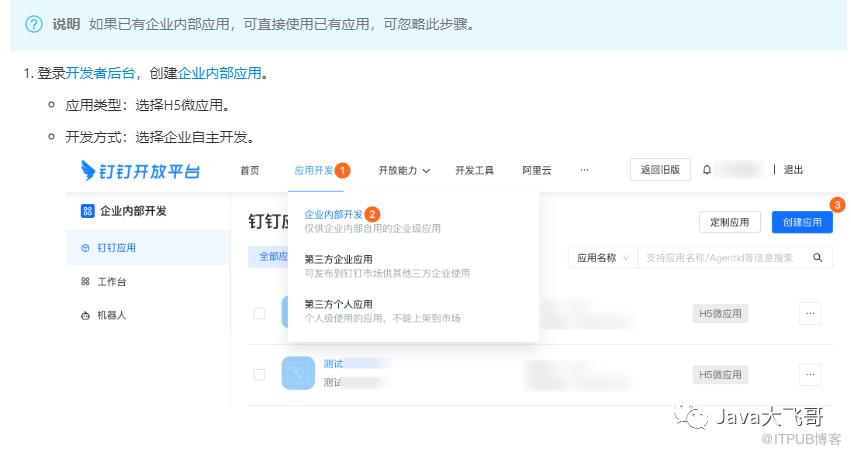Click the help question mark icon

[x=34, y=24]
